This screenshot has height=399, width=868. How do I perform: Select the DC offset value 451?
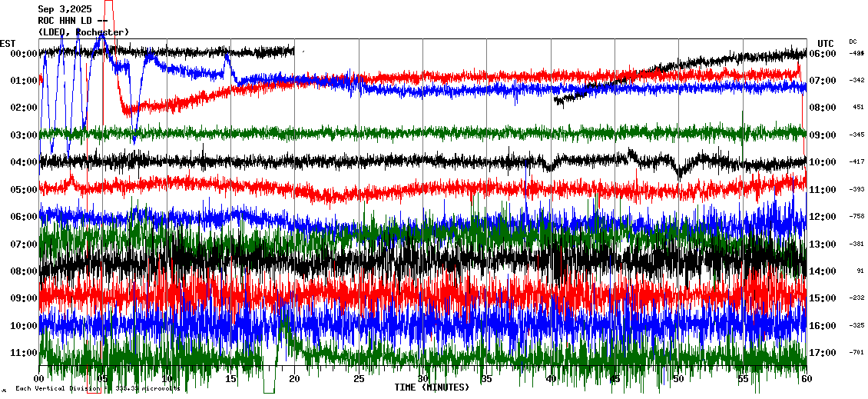coord(858,108)
